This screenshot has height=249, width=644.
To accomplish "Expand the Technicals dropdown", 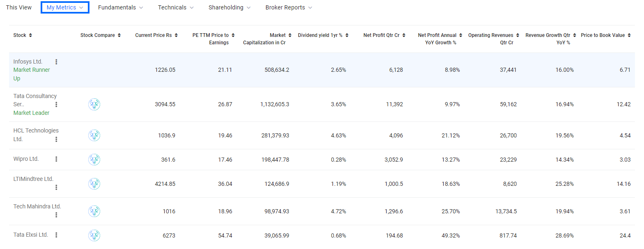I will 176,7.
